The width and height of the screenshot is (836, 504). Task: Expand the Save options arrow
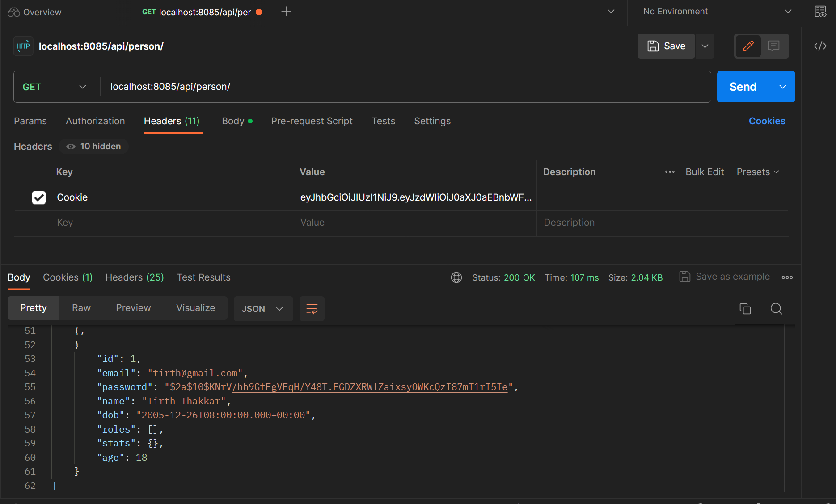pos(705,46)
